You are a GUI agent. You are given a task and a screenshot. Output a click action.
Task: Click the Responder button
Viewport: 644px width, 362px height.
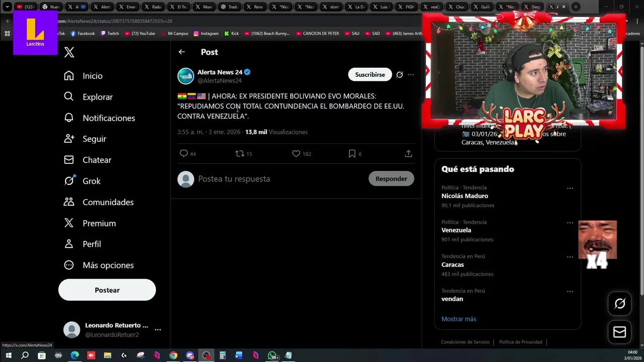click(x=391, y=178)
